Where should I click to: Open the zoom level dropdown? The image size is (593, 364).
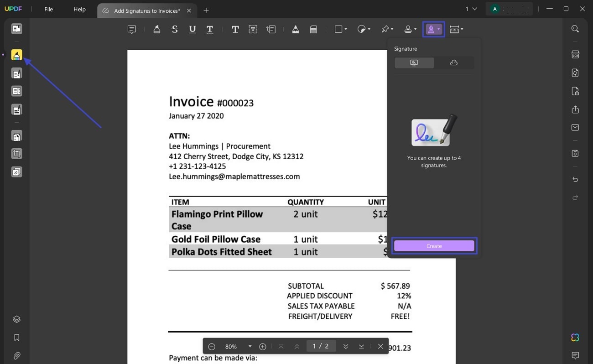(x=250, y=346)
